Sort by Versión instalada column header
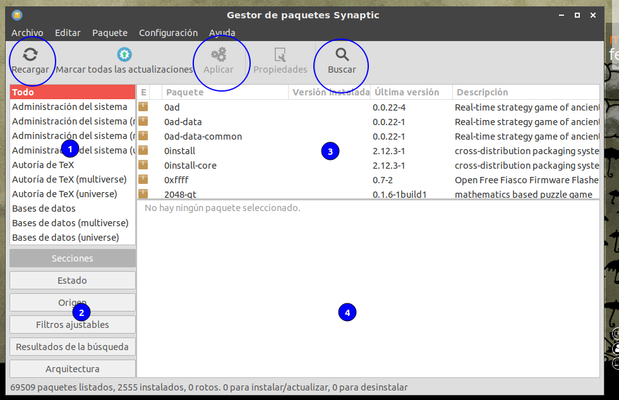 tap(329, 92)
